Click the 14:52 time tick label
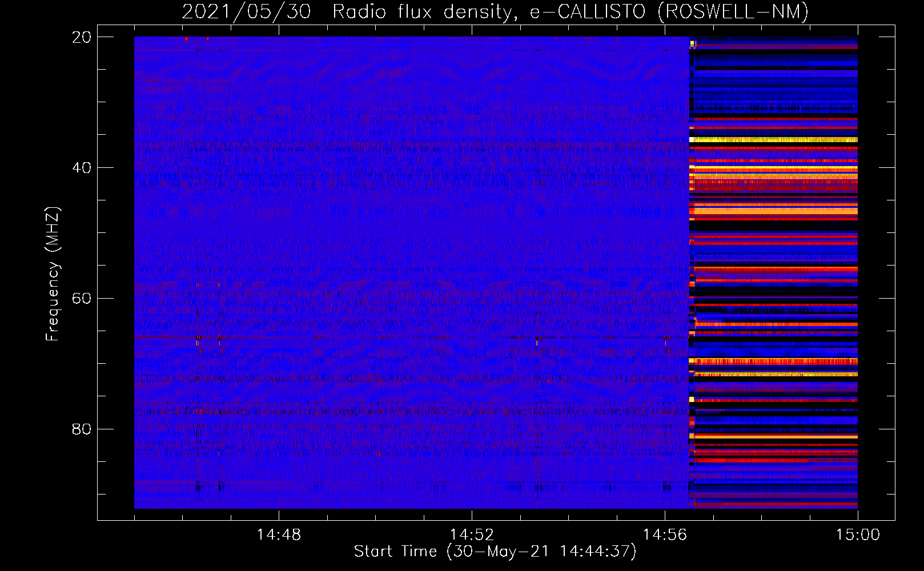The height and width of the screenshot is (571, 924). tap(472, 535)
